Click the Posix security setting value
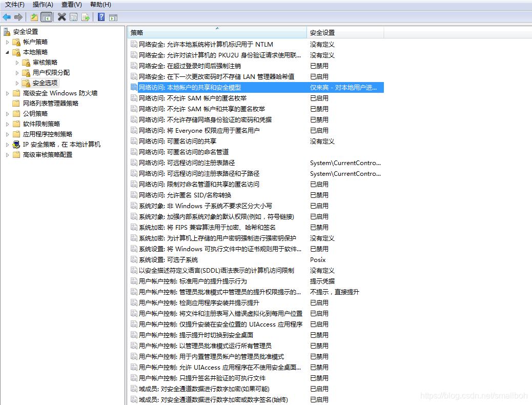The width and height of the screenshot is (532, 405). point(318,260)
